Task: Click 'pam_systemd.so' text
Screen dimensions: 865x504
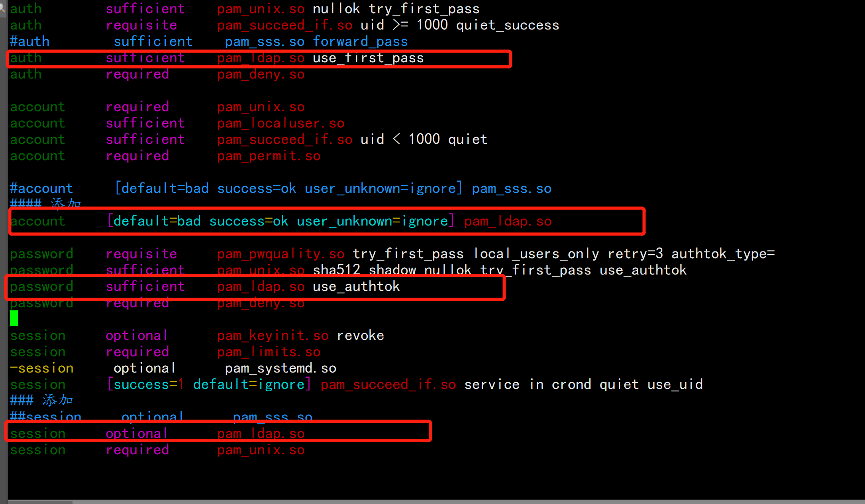Action: (280, 369)
